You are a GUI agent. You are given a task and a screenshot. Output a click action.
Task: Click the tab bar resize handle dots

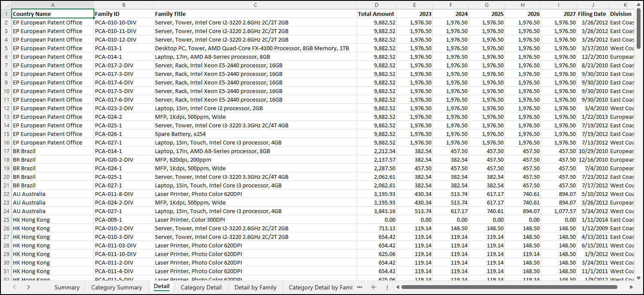pyautogui.click(x=387, y=287)
